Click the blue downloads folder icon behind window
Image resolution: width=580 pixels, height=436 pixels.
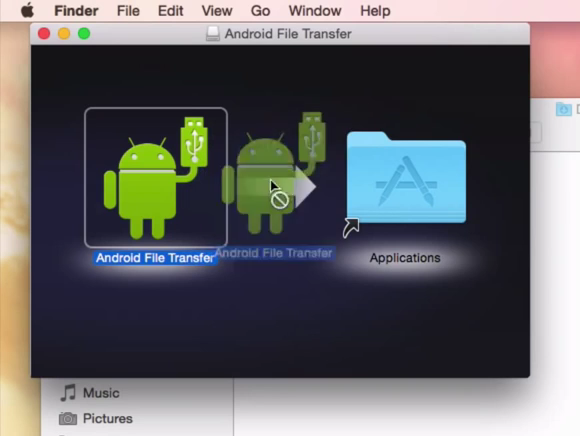(x=564, y=109)
